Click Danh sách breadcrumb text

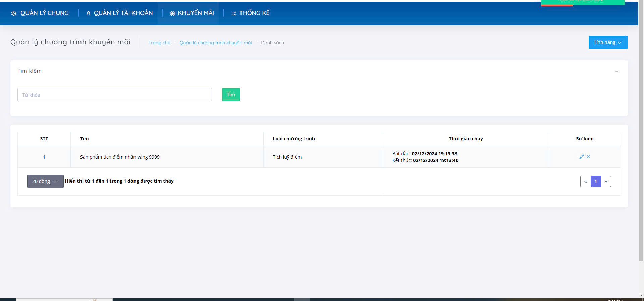[272, 43]
